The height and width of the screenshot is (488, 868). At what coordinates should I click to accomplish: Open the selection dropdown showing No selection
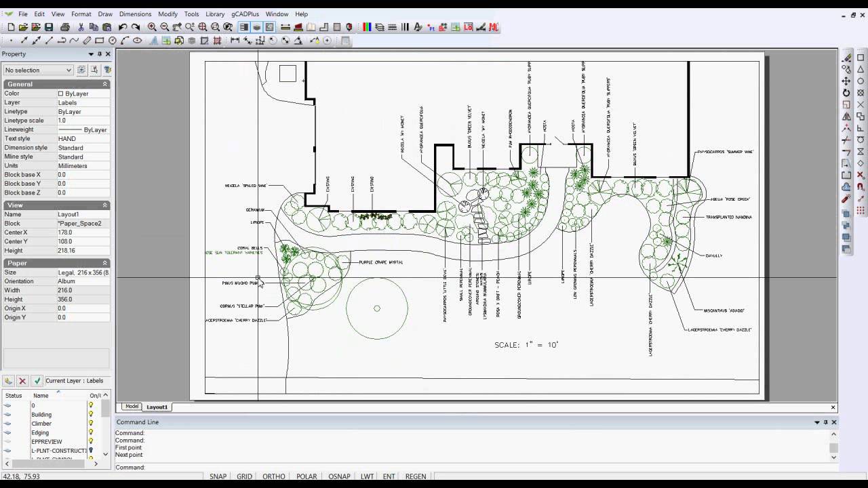point(37,70)
